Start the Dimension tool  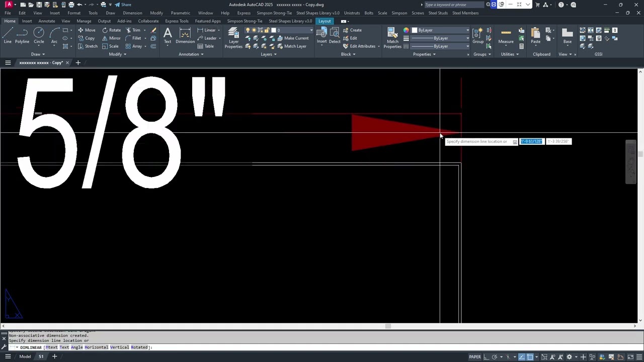click(185, 36)
